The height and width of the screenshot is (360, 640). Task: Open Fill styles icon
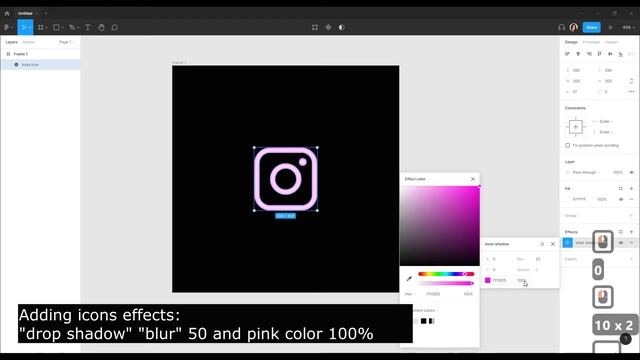[621, 188]
